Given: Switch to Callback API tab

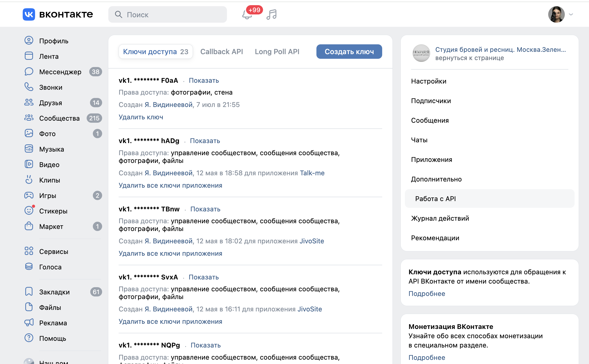Looking at the screenshot, I should (222, 52).
